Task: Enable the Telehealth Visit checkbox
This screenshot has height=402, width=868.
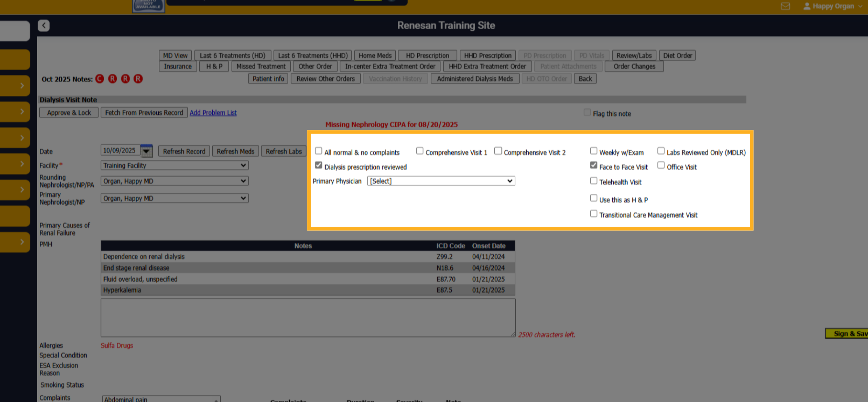Action: [593, 180]
